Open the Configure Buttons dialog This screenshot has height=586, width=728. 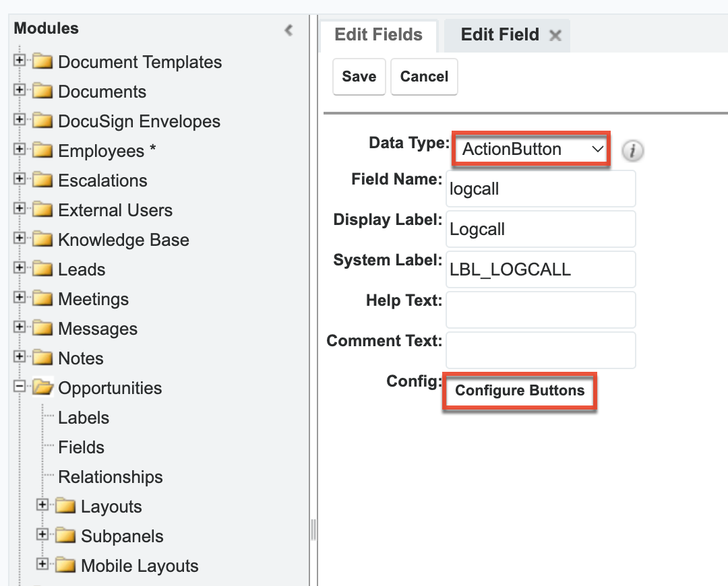[x=519, y=391]
